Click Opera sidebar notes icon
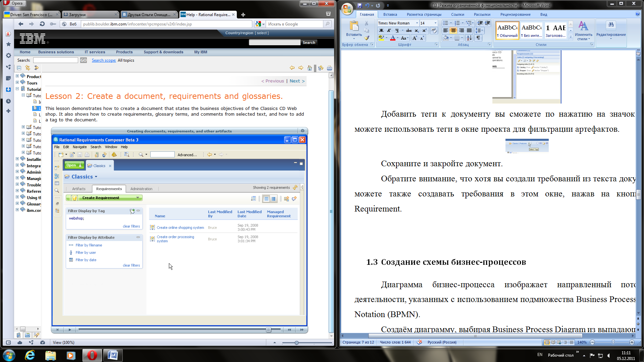Image resolution: width=644 pixels, height=362 pixels. [8, 78]
